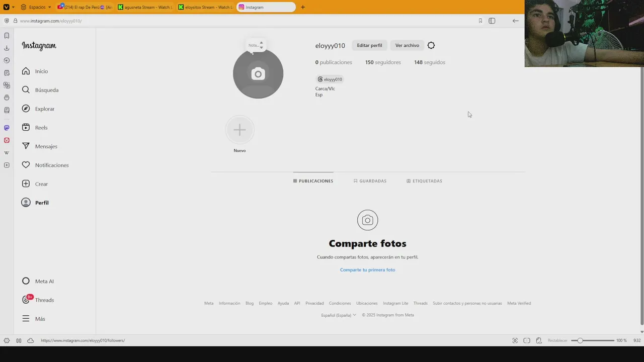Image resolution: width=644 pixels, height=362 pixels.
Task: Open a new browser tab
Action: point(303,7)
